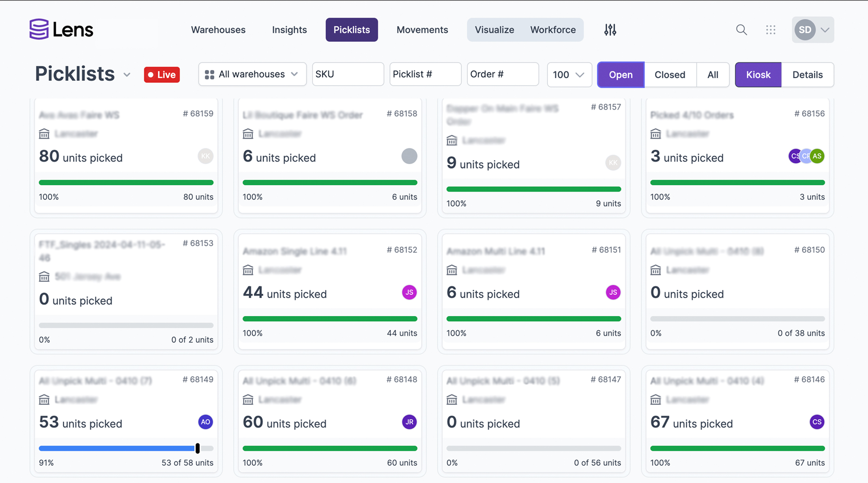Navigate to the Movements tab

tap(422, 30)
